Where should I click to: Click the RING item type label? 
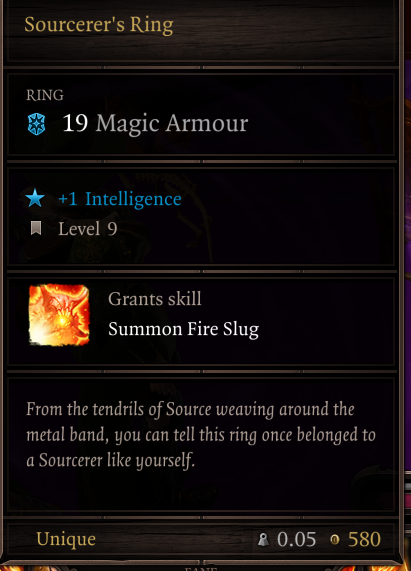[x=45, y=95]
